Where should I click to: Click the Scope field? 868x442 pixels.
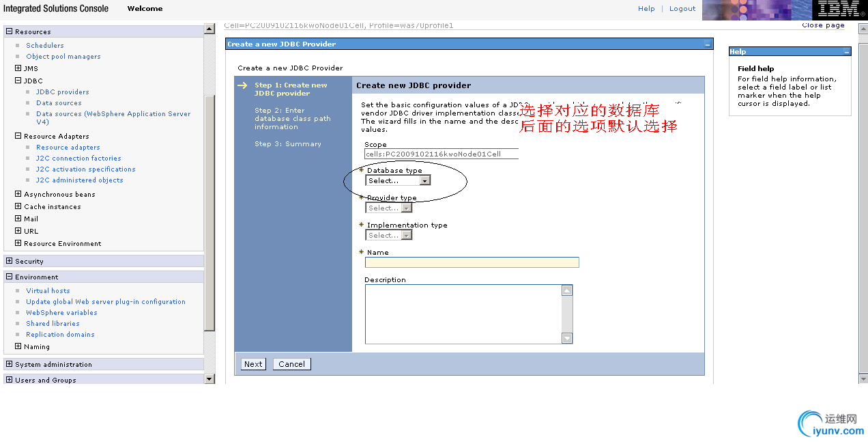click(x=442, y=154)
